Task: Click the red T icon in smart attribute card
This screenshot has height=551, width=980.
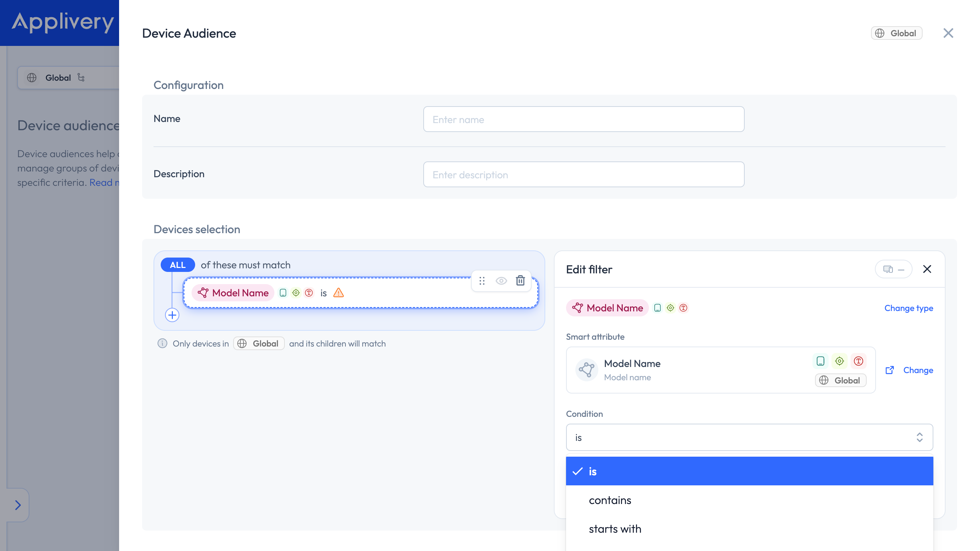Action: click(858, 361)
